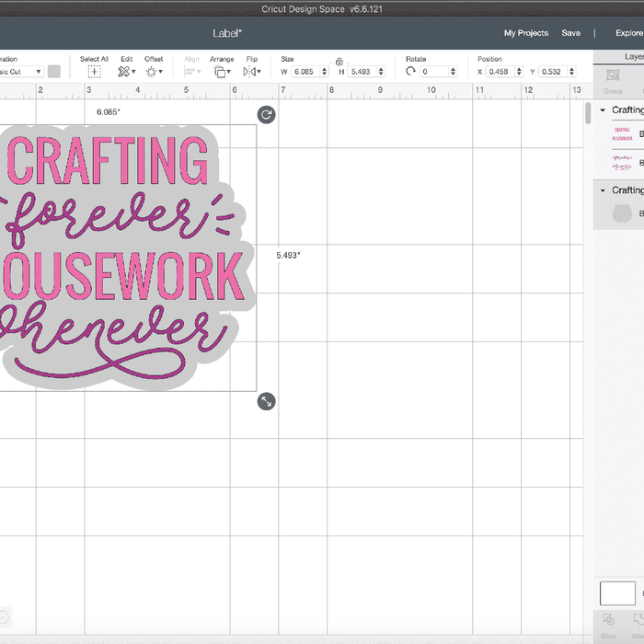
Task: Open the Align tool
Action: 190,72
